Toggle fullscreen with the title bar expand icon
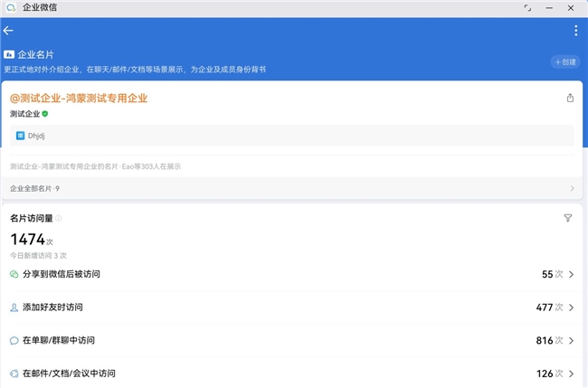This screenshot has width=588, height=388. point(527,8)
